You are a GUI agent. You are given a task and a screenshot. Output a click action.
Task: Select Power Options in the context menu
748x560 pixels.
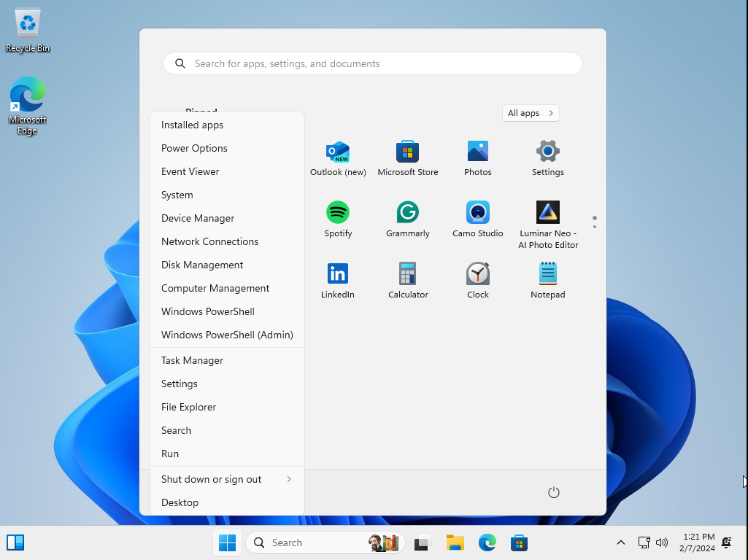coord(227,148)
